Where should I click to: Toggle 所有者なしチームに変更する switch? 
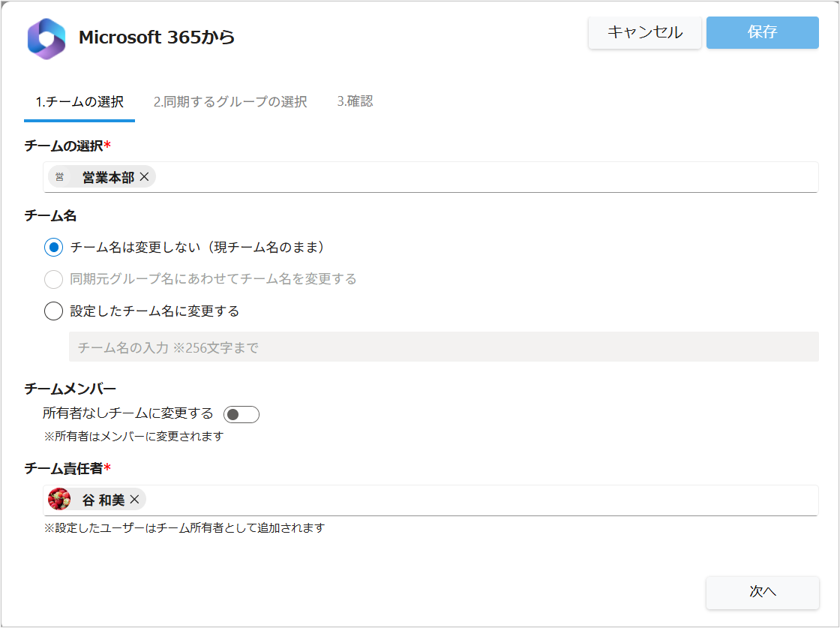coord(241,414)
